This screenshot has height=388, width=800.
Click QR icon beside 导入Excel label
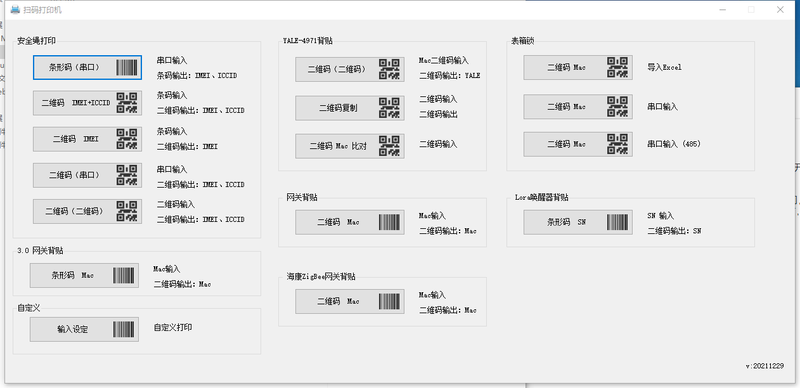617,67
